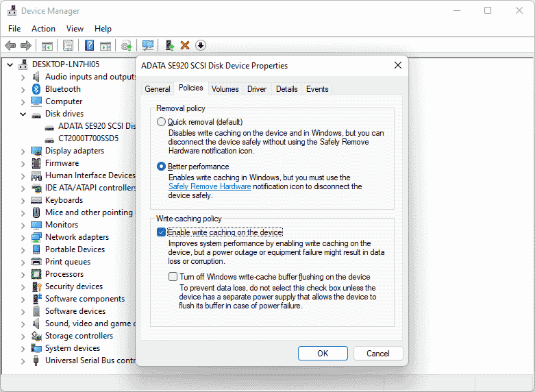Click the Keyboards category icon
Screen dimensions: 535x392
click(36, 200)
